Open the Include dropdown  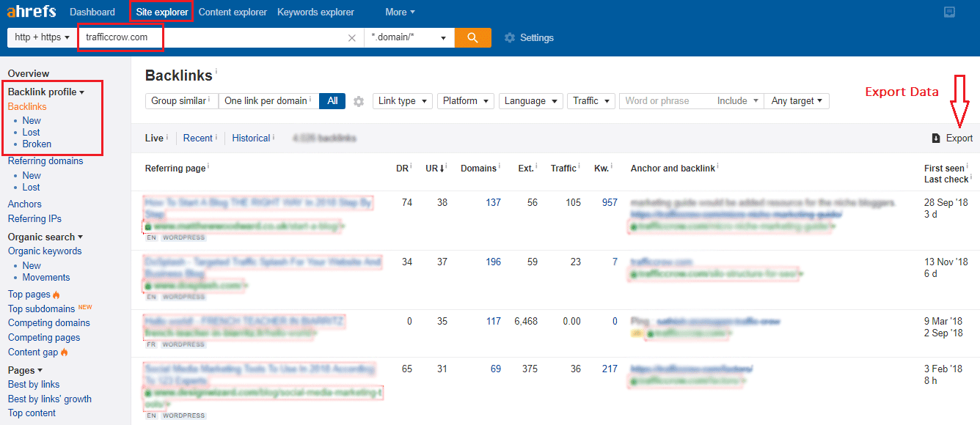click(737, 101)
